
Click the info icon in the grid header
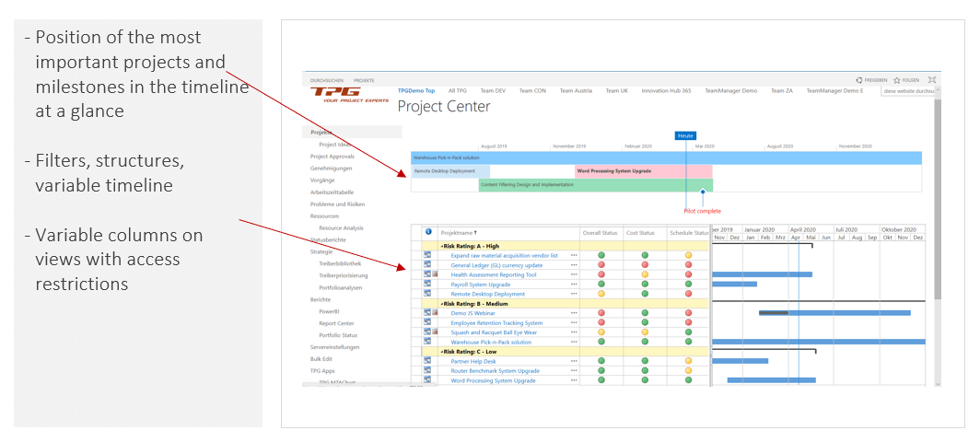[x=428, y=232]
